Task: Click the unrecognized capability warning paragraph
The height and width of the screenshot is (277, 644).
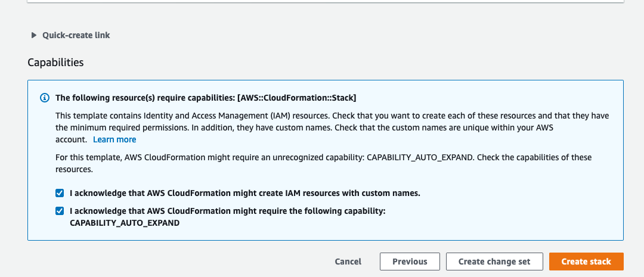Action: [324, 163]
